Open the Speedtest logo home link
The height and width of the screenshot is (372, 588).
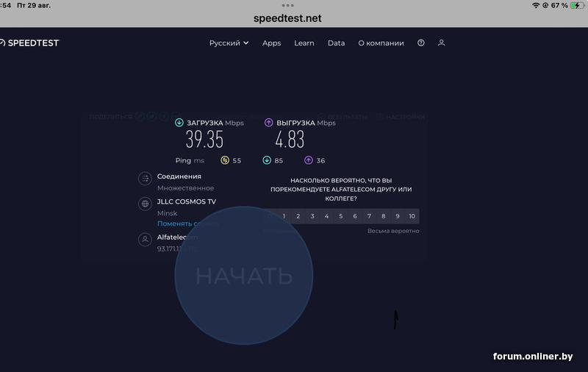[29, 43]
